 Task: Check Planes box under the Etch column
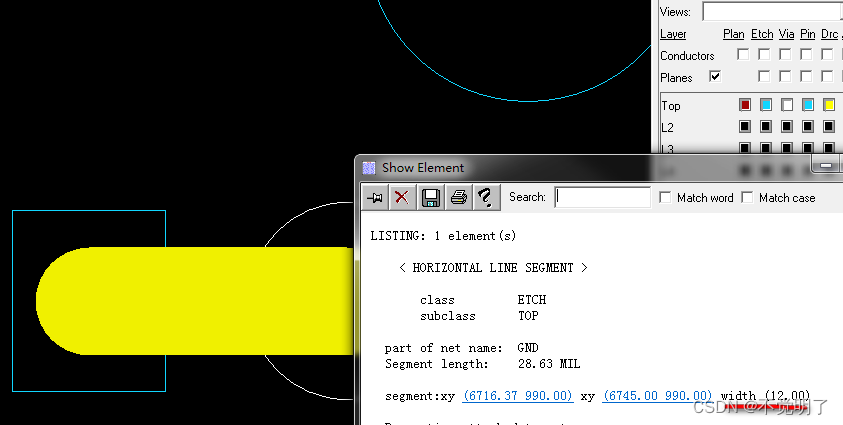(764, 76)
